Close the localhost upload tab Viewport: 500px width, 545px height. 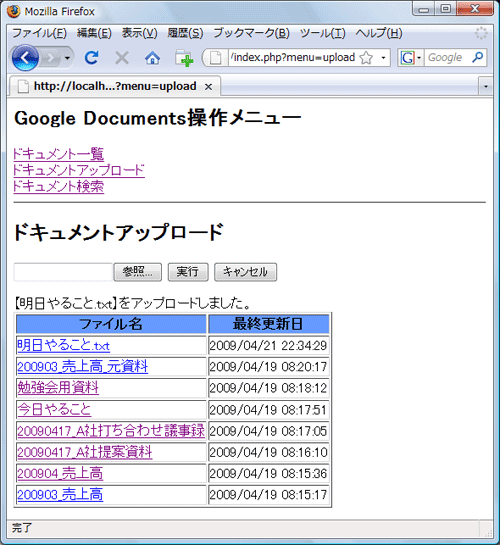[208, 87]
